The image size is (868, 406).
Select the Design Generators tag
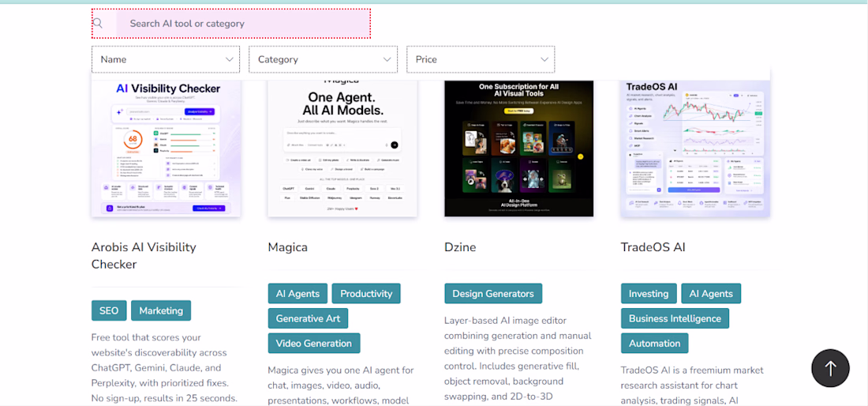click(x=493, y=294)
